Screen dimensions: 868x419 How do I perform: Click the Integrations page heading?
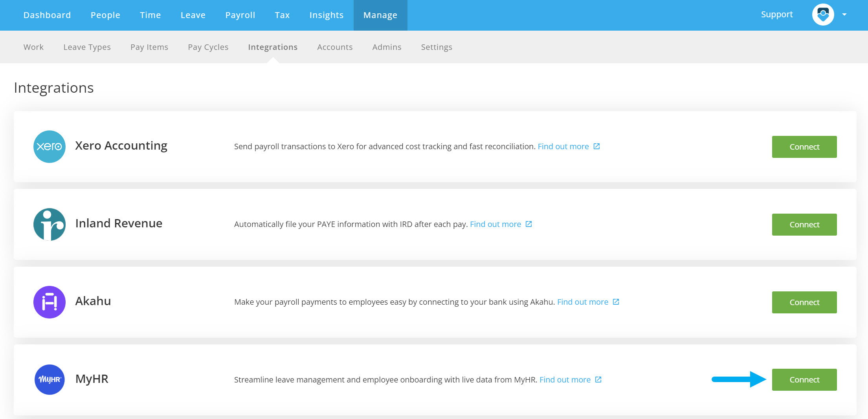tap(54, 88)
